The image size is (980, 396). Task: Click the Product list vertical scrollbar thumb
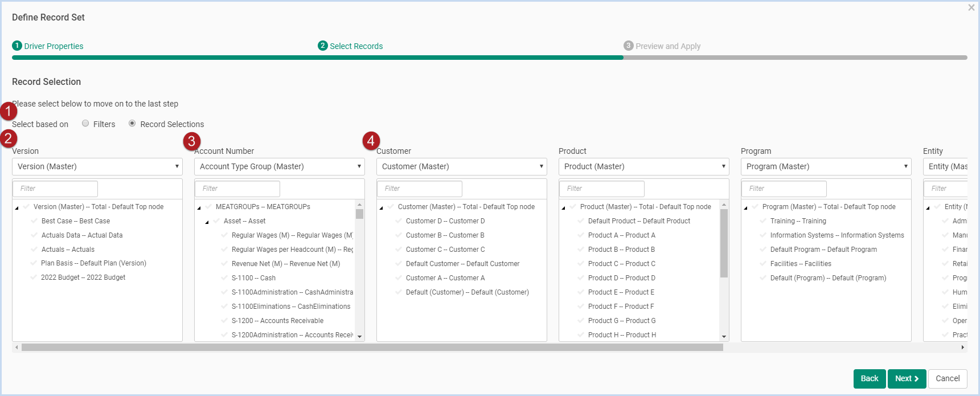coord(724,243)
